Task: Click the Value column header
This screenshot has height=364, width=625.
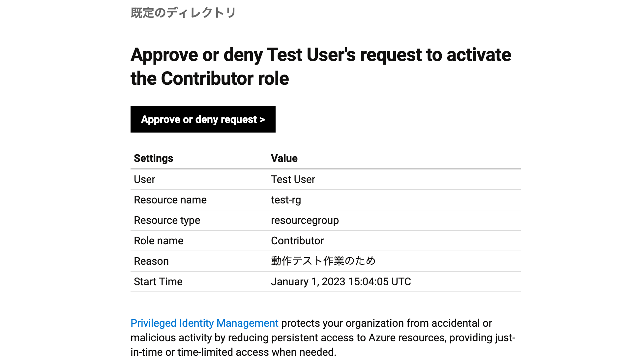Action: (x=284, y=158)
